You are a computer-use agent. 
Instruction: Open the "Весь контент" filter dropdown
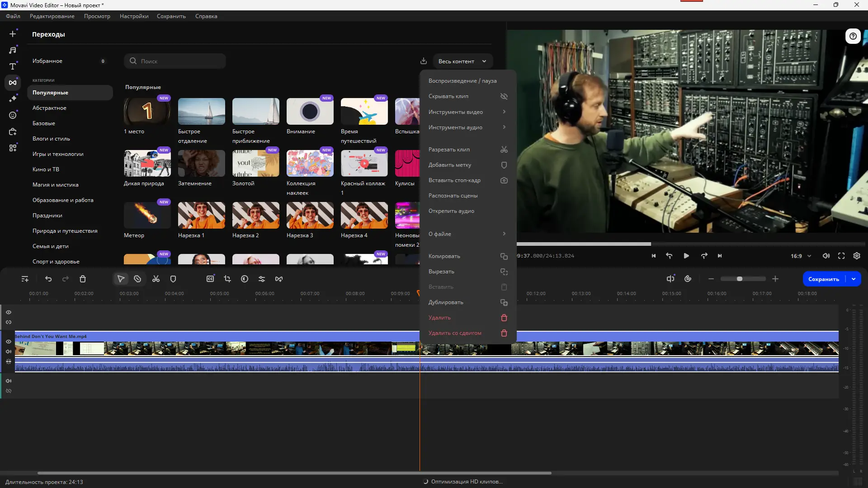tap(462, 61)
